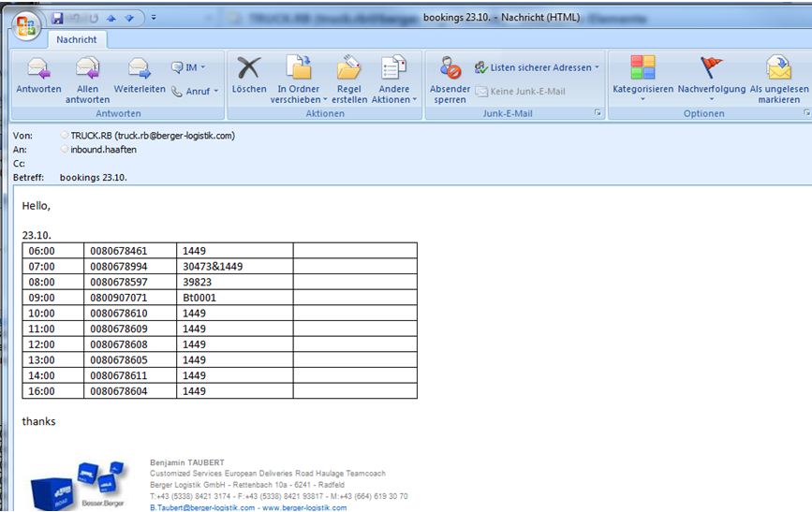Open the B.Taubert@berger-logistik.com email link
Image resolution: width=812 pixels, height=512 pixels.
tap(202, 508)
